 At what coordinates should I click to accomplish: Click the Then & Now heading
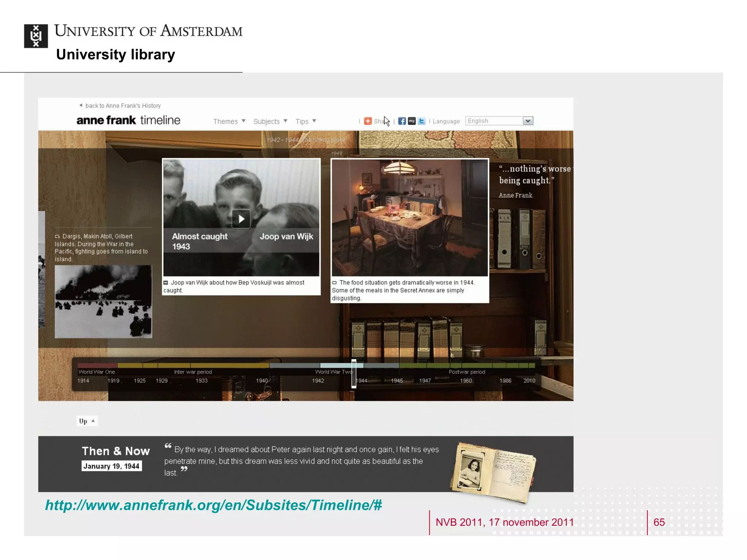pos(116,451)
